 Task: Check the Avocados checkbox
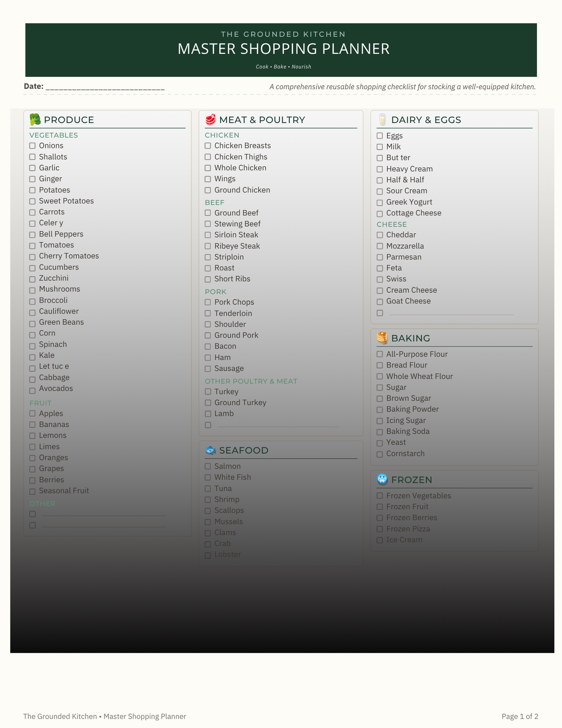(33, 390)
